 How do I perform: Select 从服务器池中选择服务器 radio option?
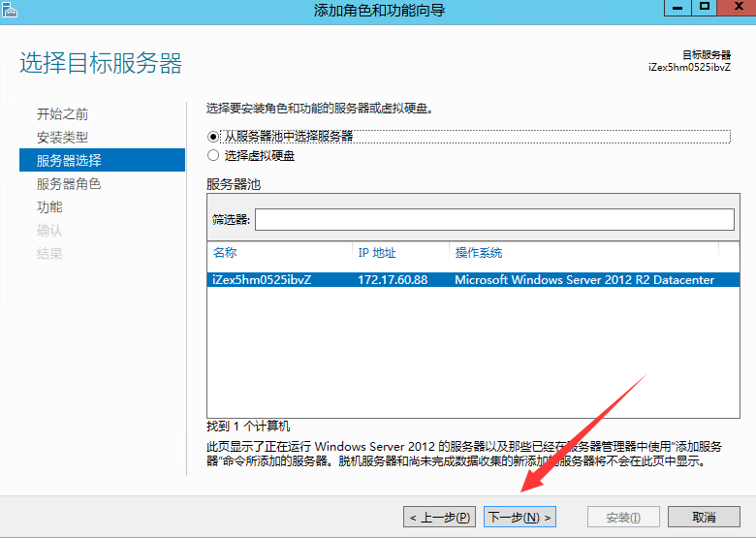[x=213, y=137]
